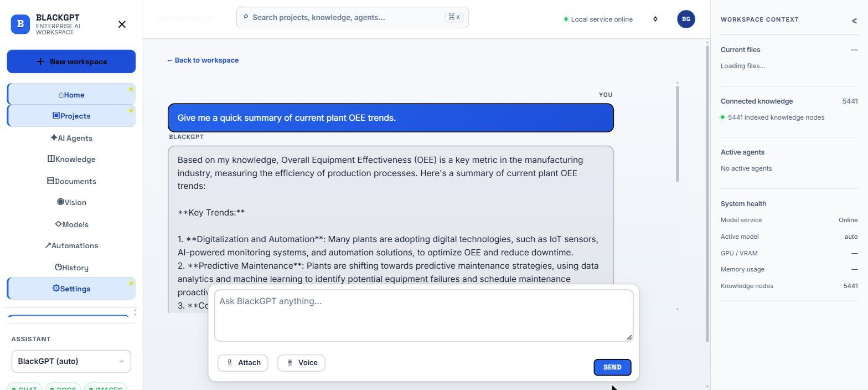
Task: Click the search projects, knowledge, agents field
Action: point(353,17)
